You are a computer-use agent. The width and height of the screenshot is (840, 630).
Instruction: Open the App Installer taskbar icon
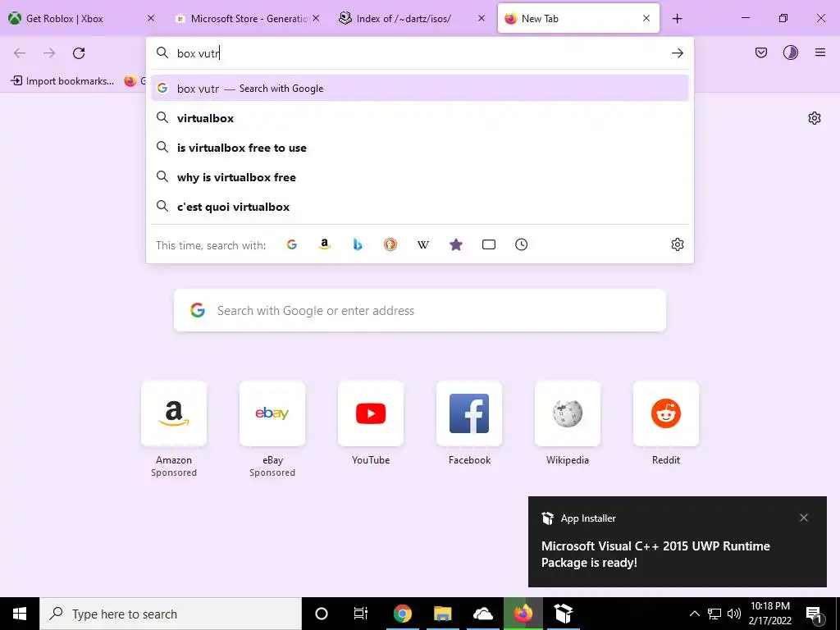[563, 614]
